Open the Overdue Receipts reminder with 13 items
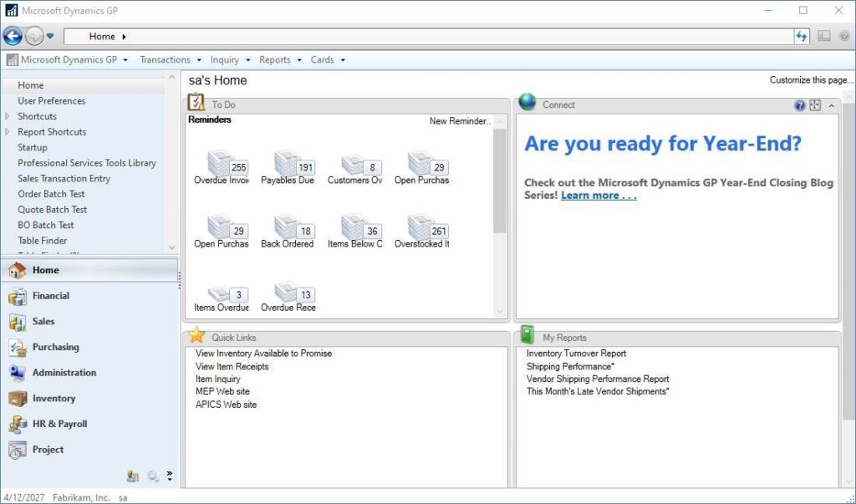The width and height of the screenshot is (856, 504). tap(288, 298)
